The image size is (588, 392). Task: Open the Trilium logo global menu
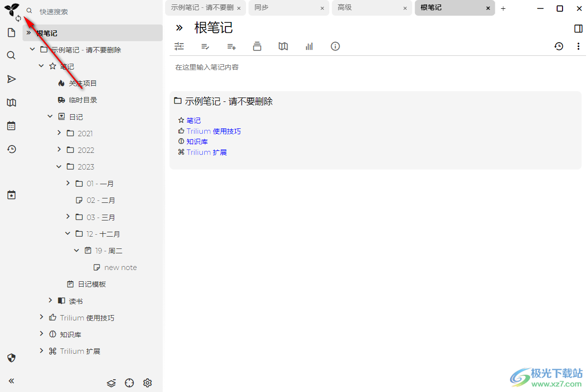pos(11,9)
